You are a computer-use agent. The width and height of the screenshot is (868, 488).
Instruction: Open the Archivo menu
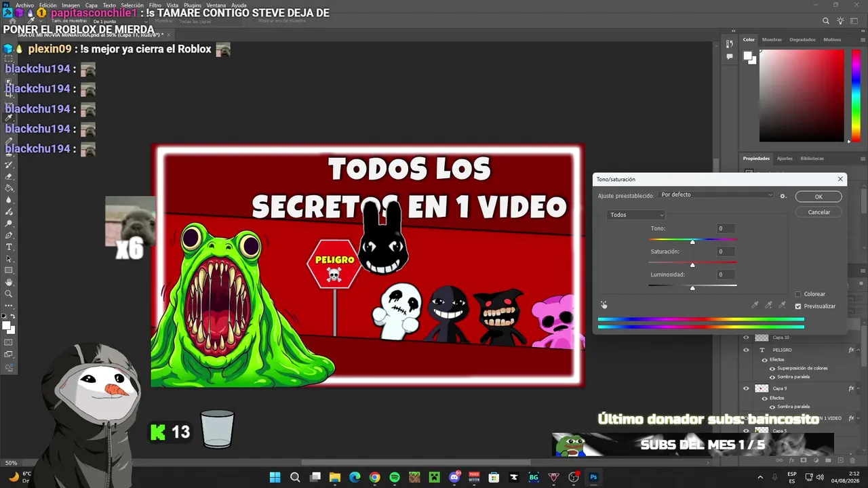pyautogui.click(x=24, y=5)
